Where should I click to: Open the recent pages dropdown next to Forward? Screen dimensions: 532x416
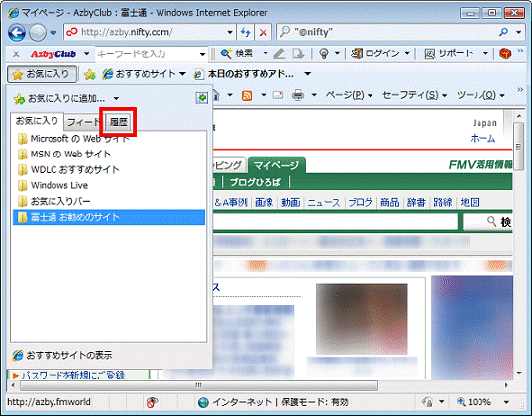53,33
